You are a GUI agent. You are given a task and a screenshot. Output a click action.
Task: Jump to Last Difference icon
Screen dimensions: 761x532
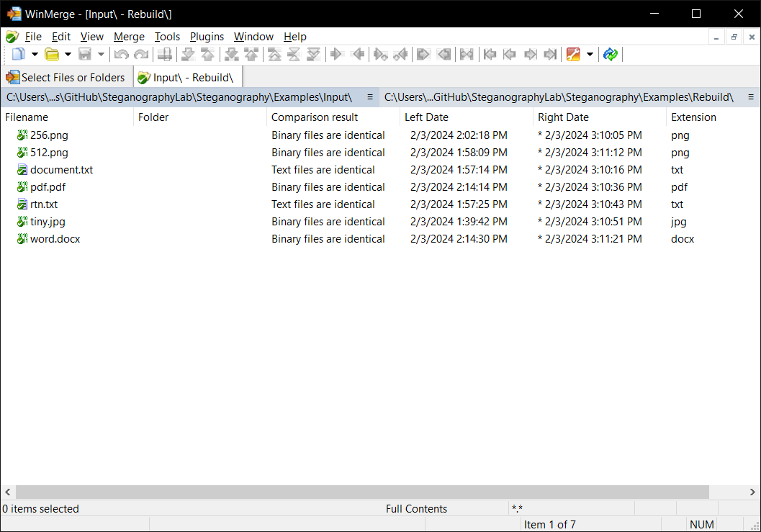coord(313,55)
